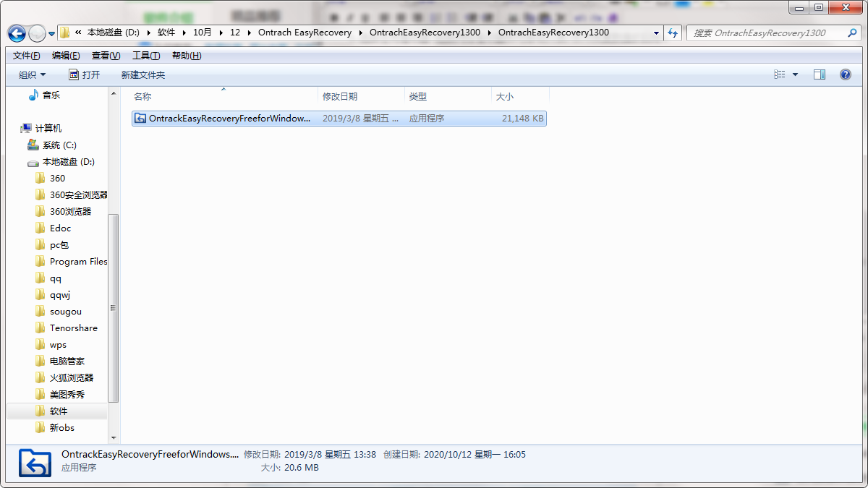Click the search magnifier icon
This screenshot has width=868, height=488.
point(851,33)
